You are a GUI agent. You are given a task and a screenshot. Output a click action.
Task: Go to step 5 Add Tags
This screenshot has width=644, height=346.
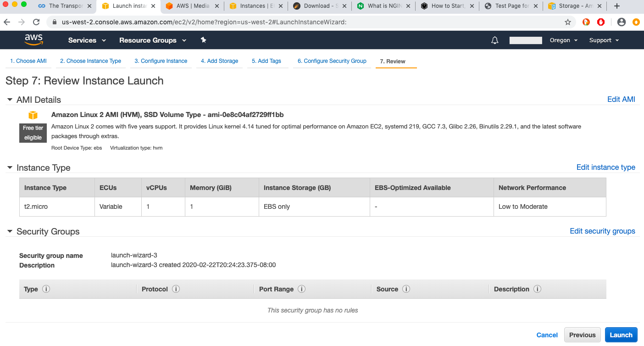[x=266, y=61]
